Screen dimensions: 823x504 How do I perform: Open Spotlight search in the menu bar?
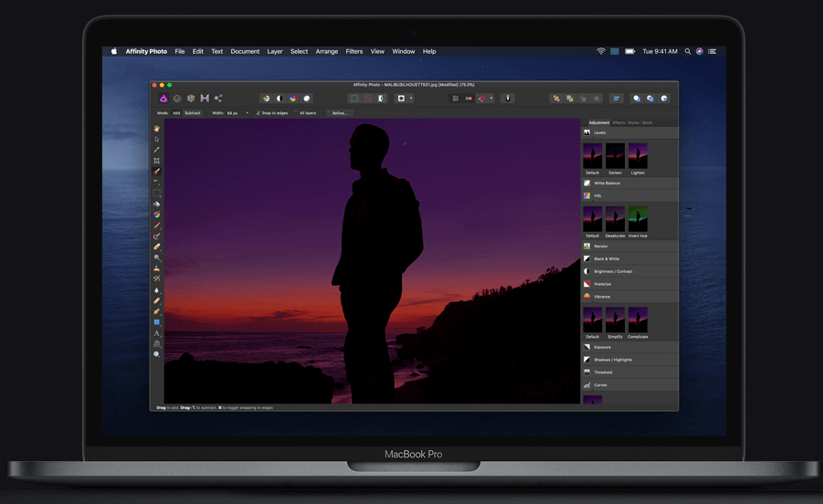[688, 51]
